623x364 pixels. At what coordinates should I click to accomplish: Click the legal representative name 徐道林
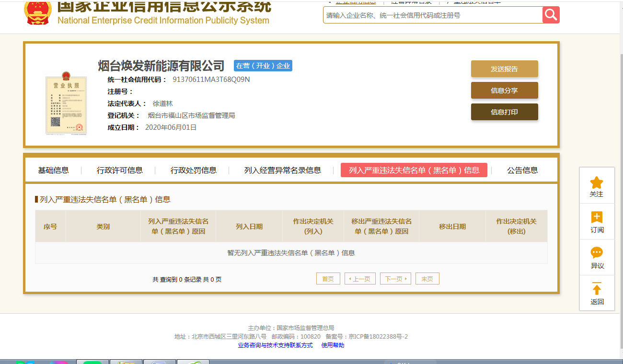162,103
